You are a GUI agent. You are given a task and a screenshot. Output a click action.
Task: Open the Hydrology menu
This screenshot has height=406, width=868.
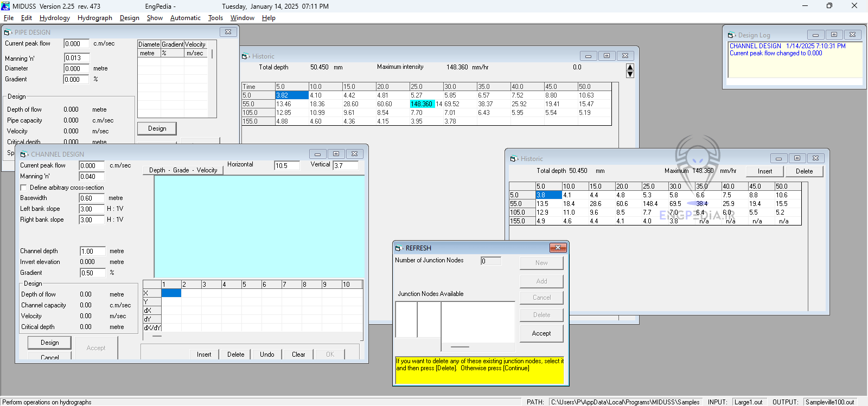(54, 18)
